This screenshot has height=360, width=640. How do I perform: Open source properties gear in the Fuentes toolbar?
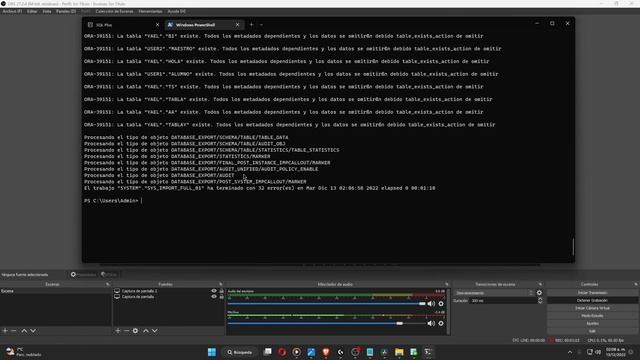pos(135,331)
